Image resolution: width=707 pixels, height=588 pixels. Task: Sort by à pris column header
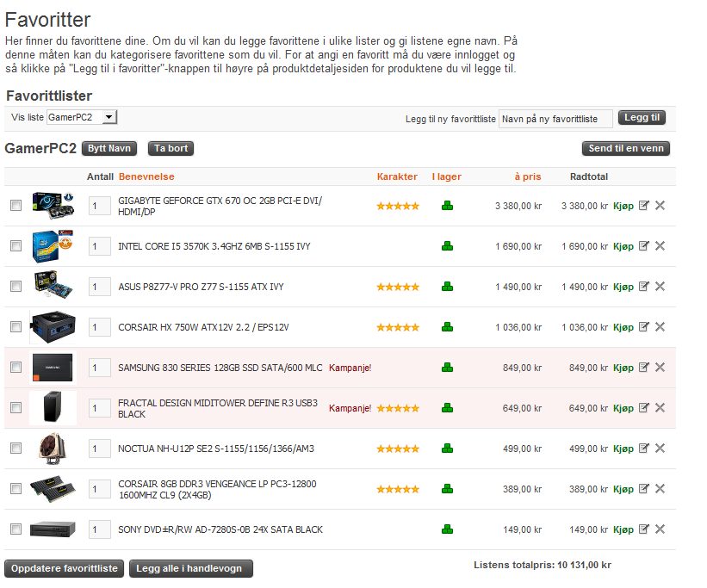point(528,176)
